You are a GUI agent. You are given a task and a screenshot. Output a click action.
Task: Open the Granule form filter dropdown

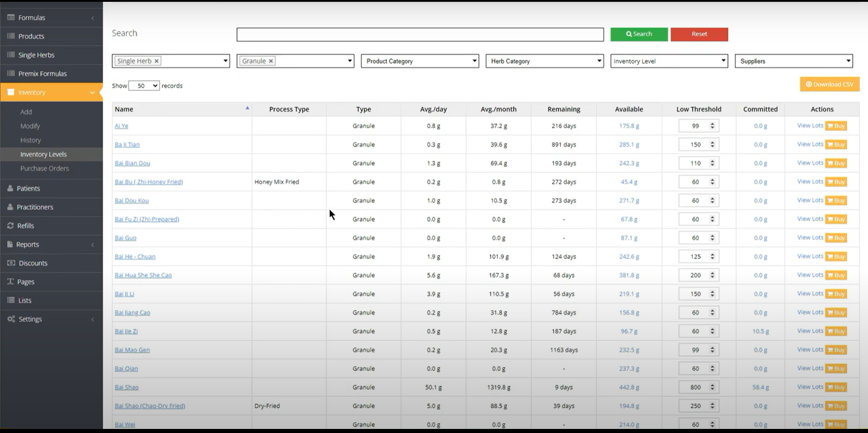click(x=295, y=61)
